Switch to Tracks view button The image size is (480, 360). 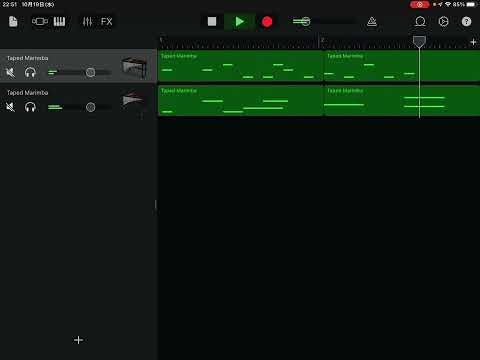click(x=40, y=22)
